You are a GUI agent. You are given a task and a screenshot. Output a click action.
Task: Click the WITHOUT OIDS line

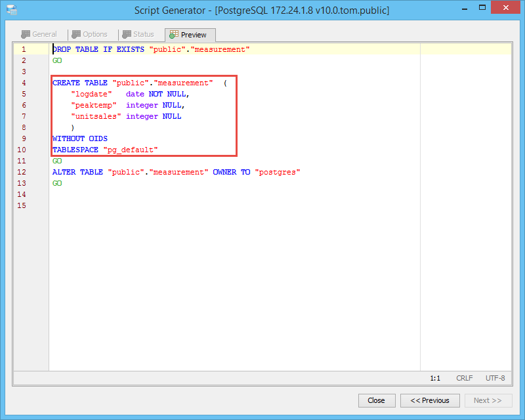[x=80, y=138]
